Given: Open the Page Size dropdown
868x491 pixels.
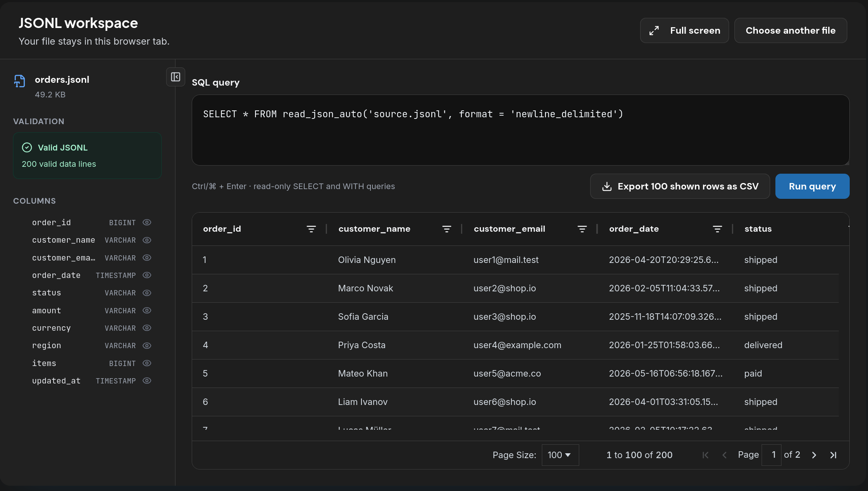Looking at the screenshot, I should [560, 455].
